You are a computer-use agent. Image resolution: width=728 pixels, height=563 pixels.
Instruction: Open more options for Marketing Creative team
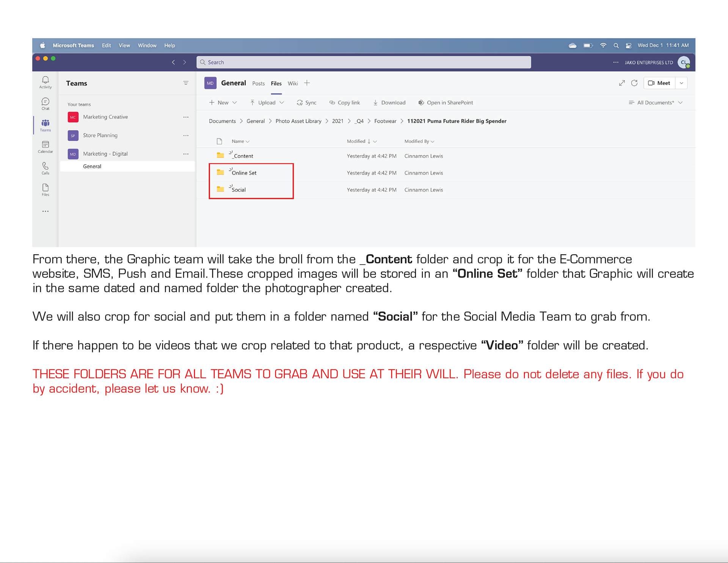(186, 117)
